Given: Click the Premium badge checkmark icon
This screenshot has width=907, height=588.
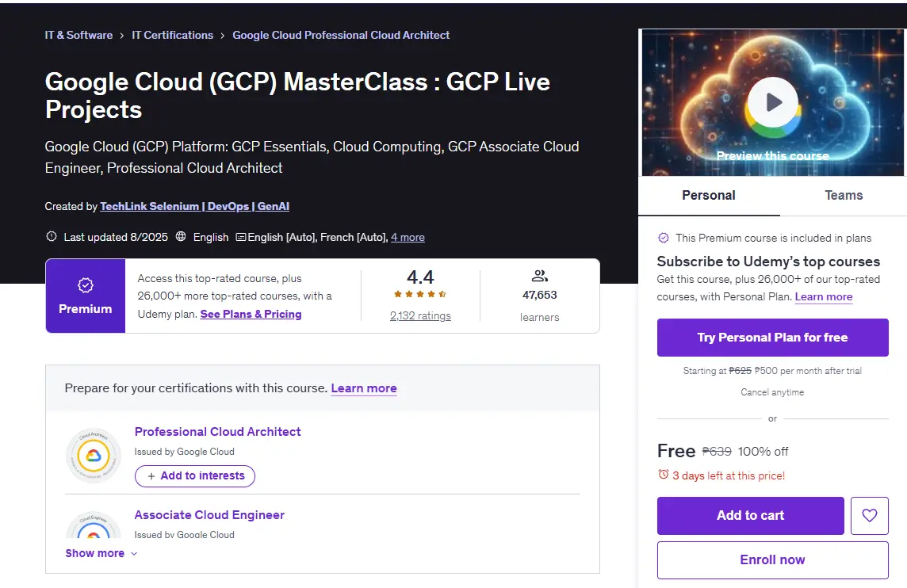Looking at the screenshot, I should click(x=86, y=285).
